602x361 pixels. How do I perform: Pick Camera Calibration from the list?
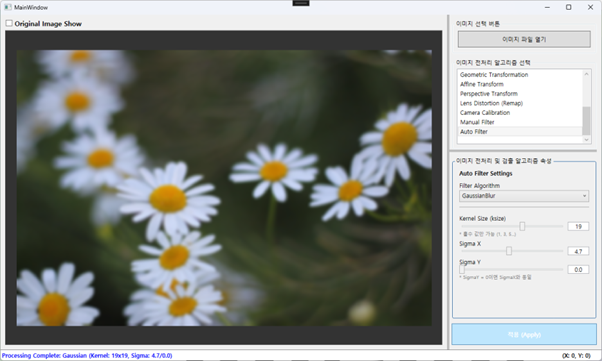(x=520, y=113)
